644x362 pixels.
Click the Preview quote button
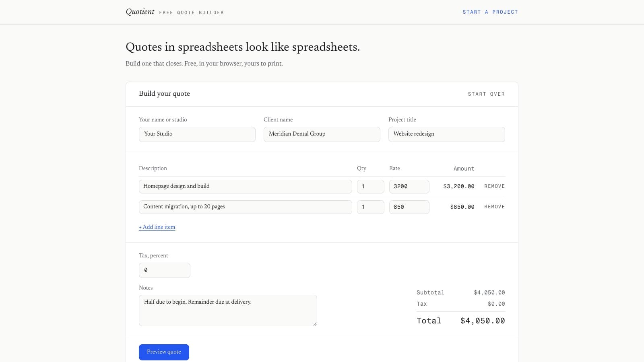164,352
